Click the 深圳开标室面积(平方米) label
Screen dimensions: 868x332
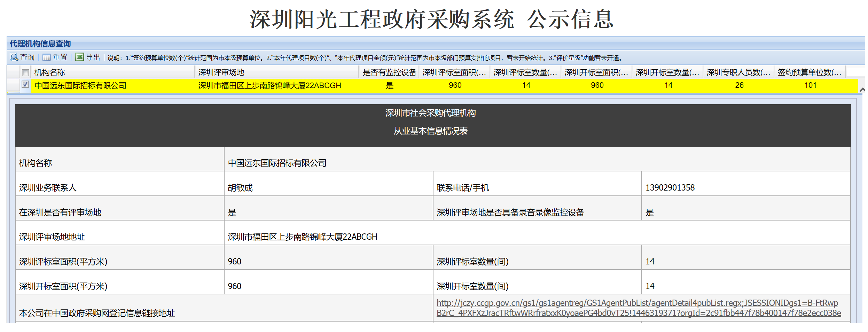[x=63, y=286]
